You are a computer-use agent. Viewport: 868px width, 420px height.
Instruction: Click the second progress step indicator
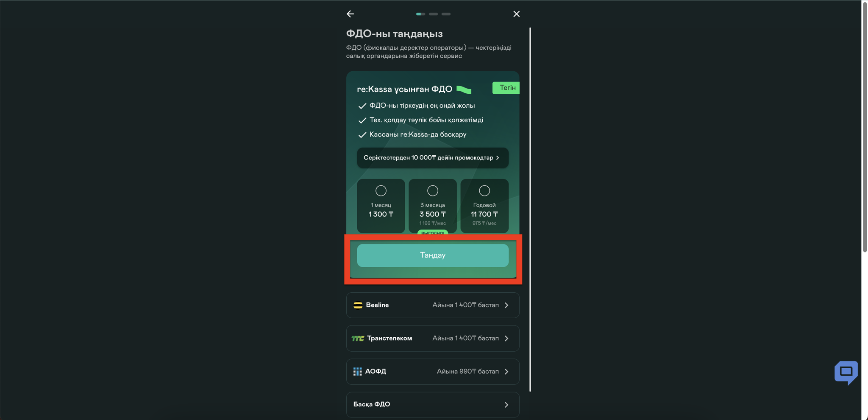(433, 14)
